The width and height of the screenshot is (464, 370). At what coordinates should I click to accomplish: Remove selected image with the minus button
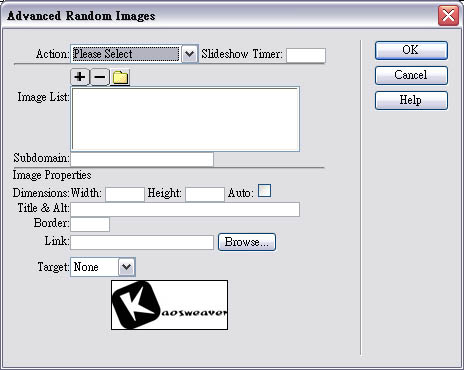(100, 77)
